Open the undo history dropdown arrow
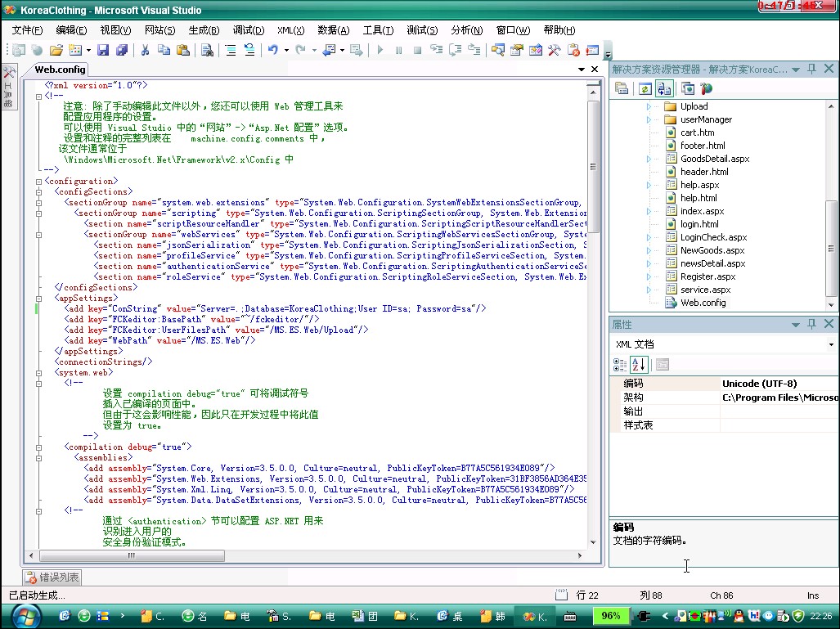The height and width of the screenshot is (629, 840). (x=286, y=51)
